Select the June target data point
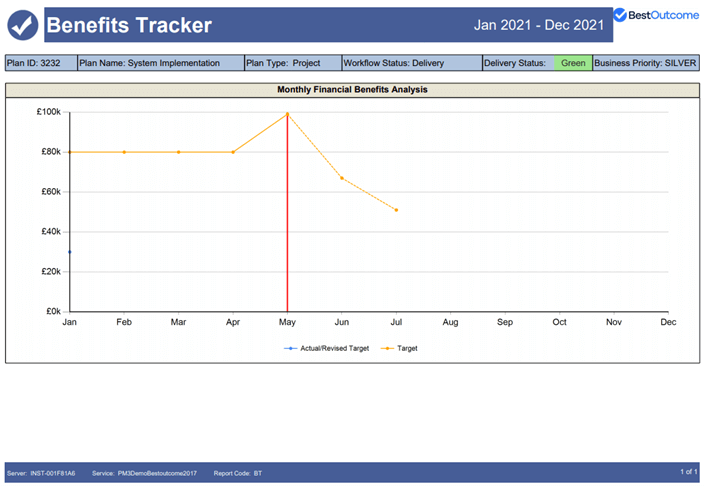The image size is (705, 486). (342, 178)
